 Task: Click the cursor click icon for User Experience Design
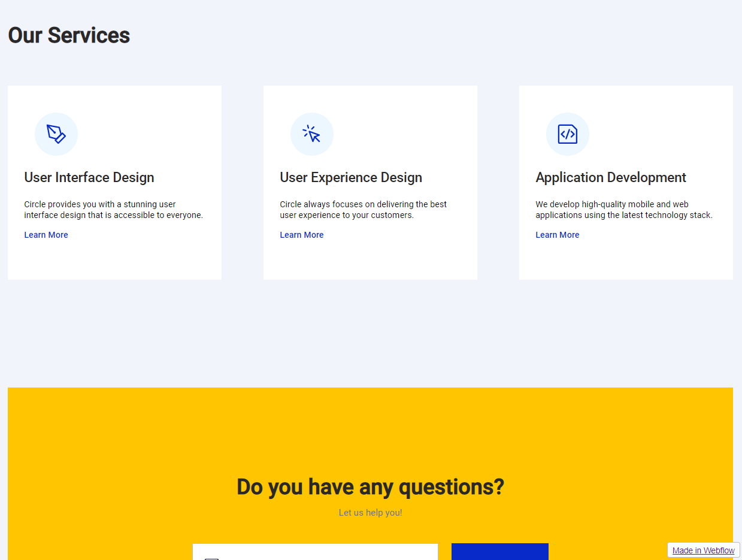312,134
